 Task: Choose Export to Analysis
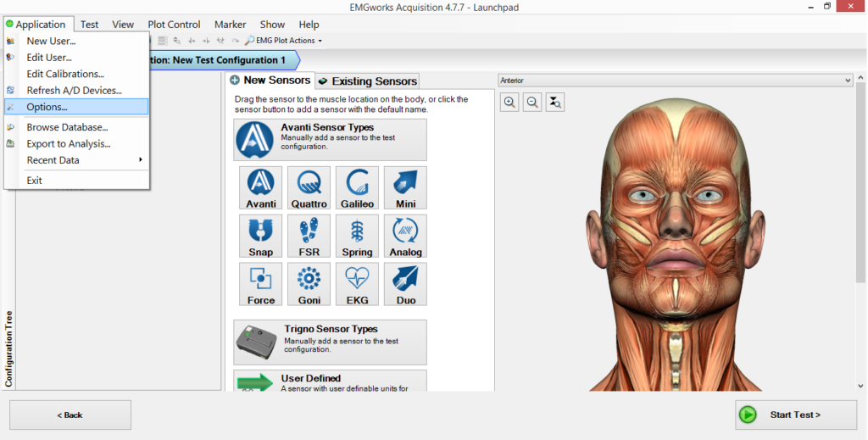tap(76, 144)
